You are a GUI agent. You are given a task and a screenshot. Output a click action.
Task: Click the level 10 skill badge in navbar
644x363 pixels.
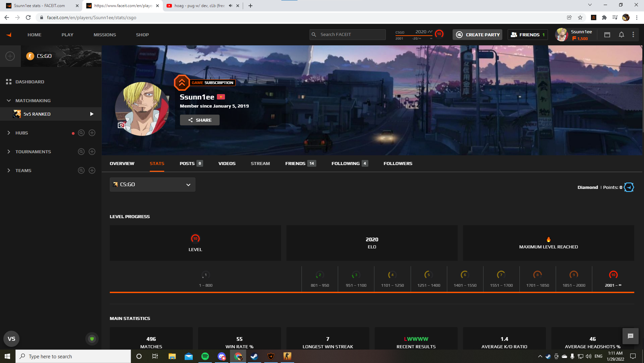[439, 34]
